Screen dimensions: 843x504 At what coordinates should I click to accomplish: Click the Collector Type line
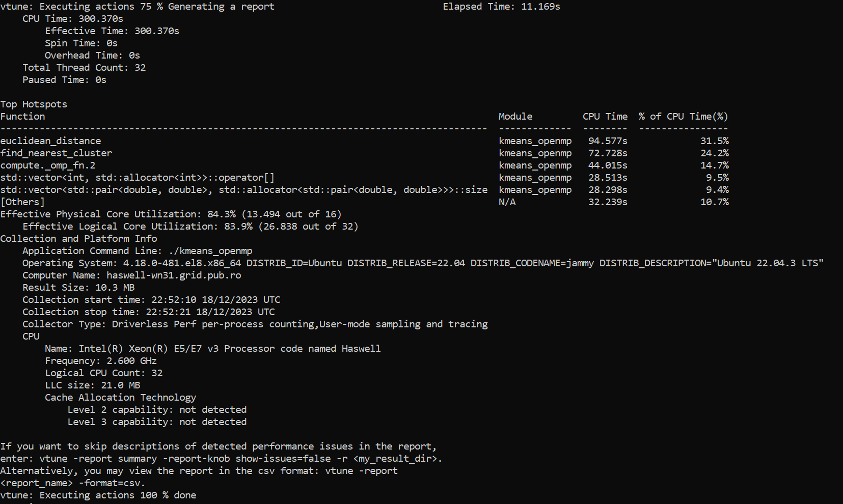(x=255, y=324)
